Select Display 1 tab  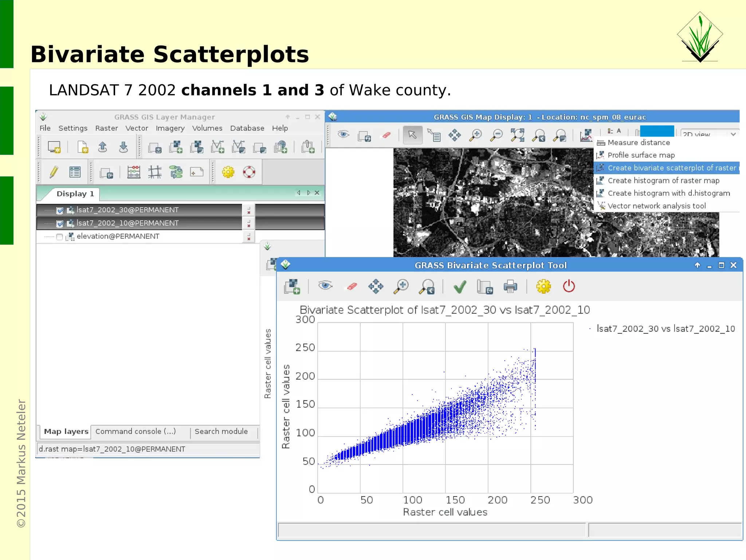(75, 194)
